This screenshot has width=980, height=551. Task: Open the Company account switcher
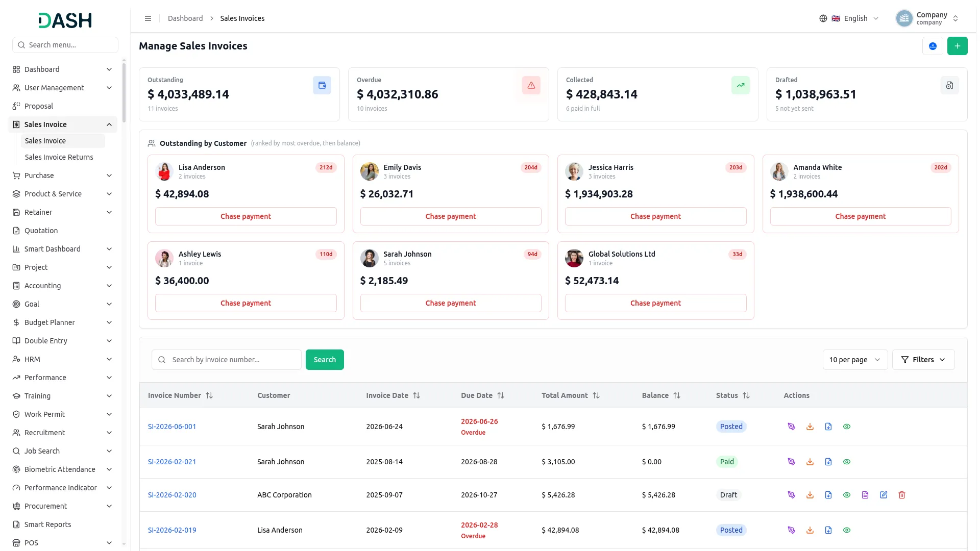pyautogui.click(x=927, y=18)
